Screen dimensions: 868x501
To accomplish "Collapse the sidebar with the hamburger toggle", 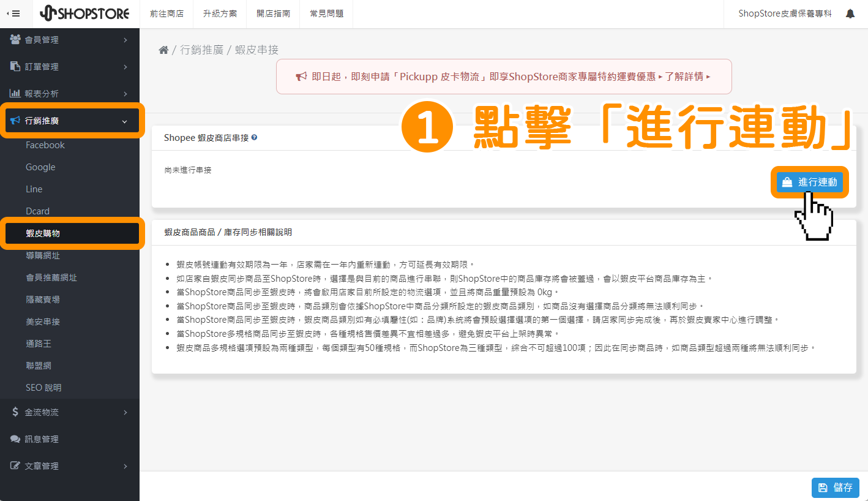I will tap(13, 13).
